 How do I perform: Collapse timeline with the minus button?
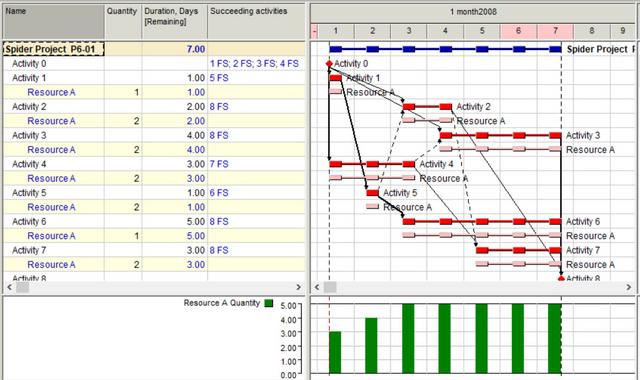(314, 31)
